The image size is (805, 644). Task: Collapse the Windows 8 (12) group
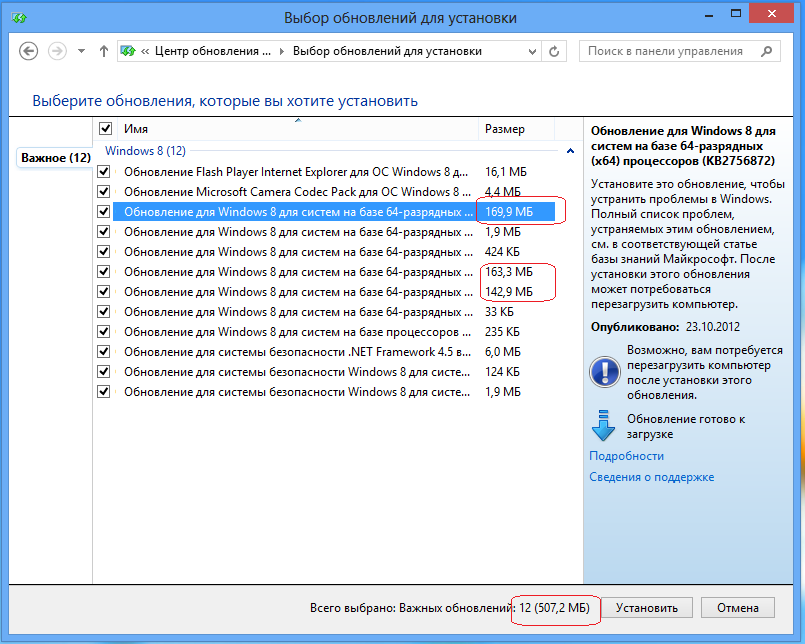(570, 151)
